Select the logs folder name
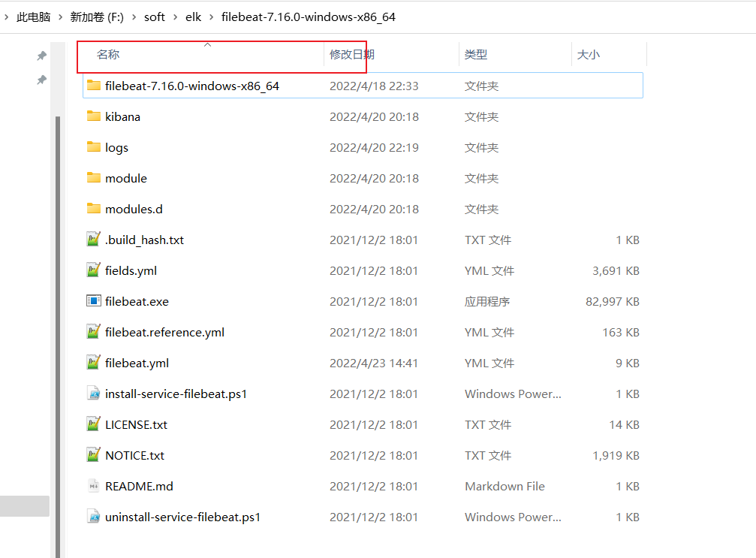The image size is (756, 558). [116, 148]
